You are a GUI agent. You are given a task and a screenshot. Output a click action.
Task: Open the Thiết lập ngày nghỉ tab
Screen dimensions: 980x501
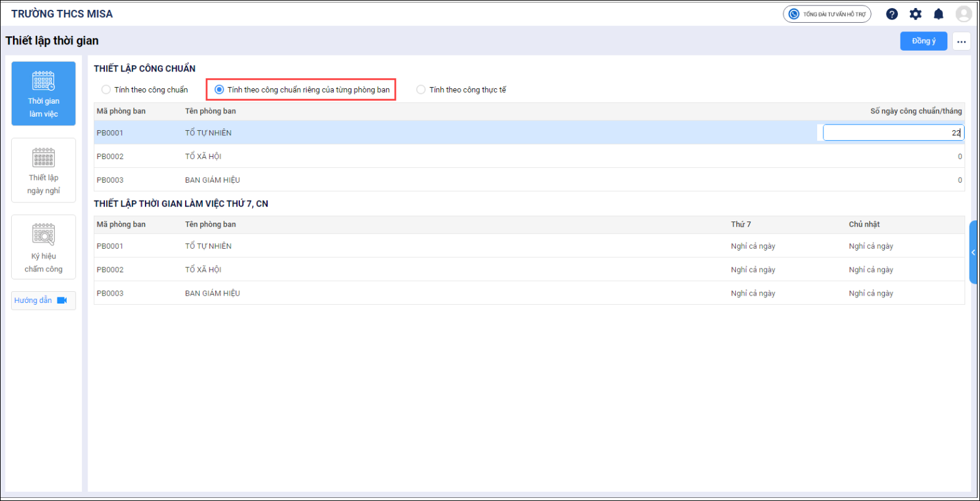(x=44, y=170)
